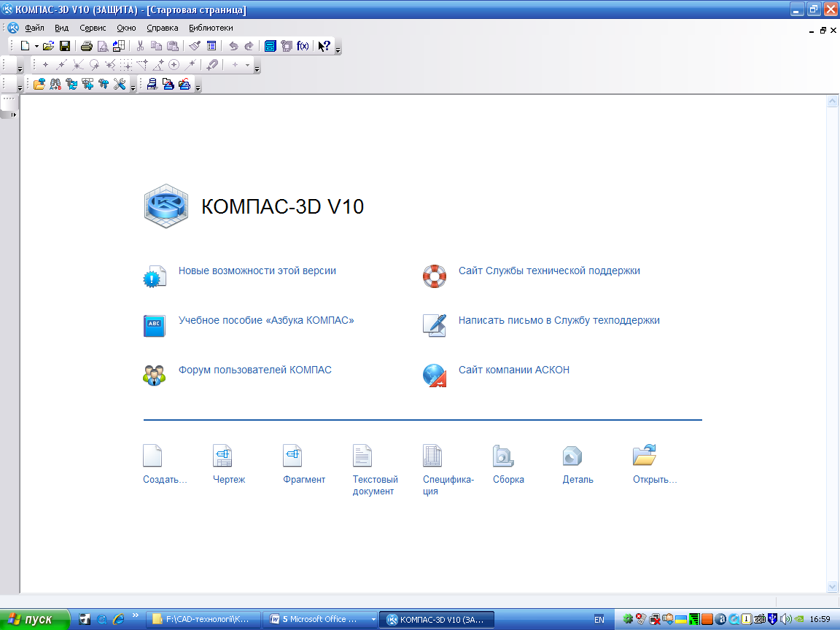Click the wrench and screwdriver settings icon
840x630 pixels.
click(120, 84)
